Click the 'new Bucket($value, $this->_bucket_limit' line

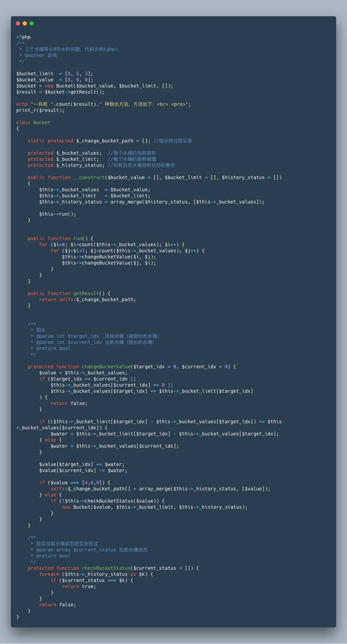(155, 507)
